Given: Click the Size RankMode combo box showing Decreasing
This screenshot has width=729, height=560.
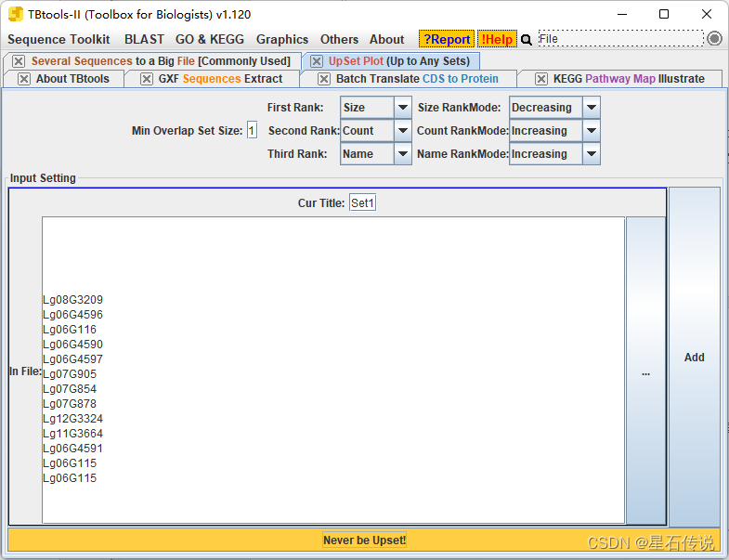Looking at the screenshot, I should [554, 108].
